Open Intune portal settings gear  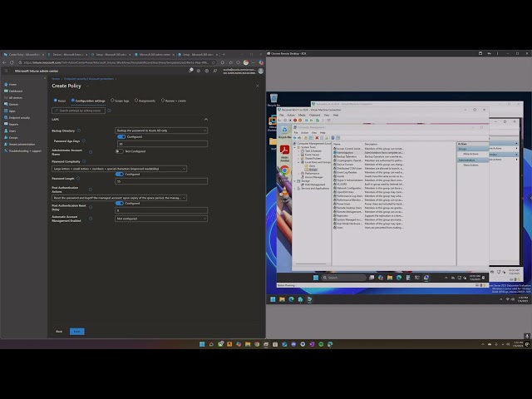(x=199, y=71)
